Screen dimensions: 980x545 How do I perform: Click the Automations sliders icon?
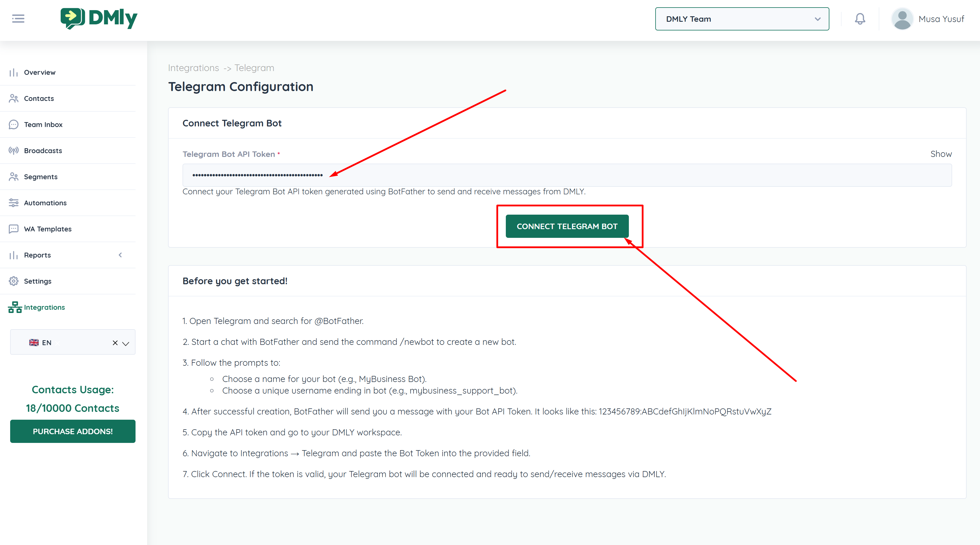(x=14, y=203)
